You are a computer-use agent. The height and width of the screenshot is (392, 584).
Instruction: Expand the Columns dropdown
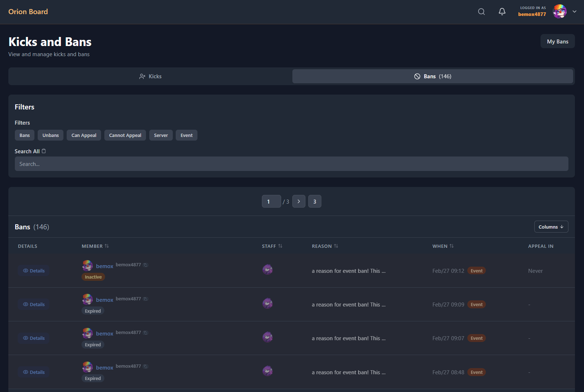551,227
